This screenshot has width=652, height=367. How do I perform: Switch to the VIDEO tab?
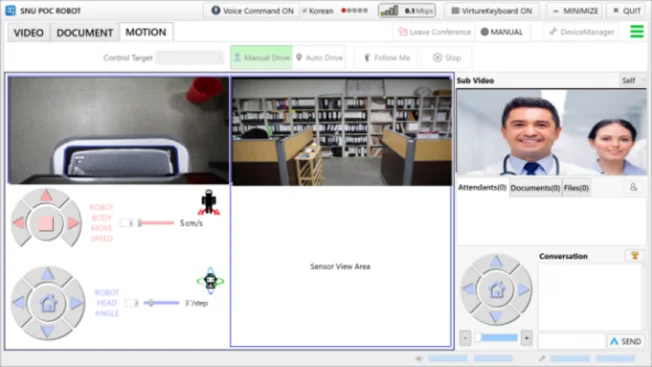(28, 32)
